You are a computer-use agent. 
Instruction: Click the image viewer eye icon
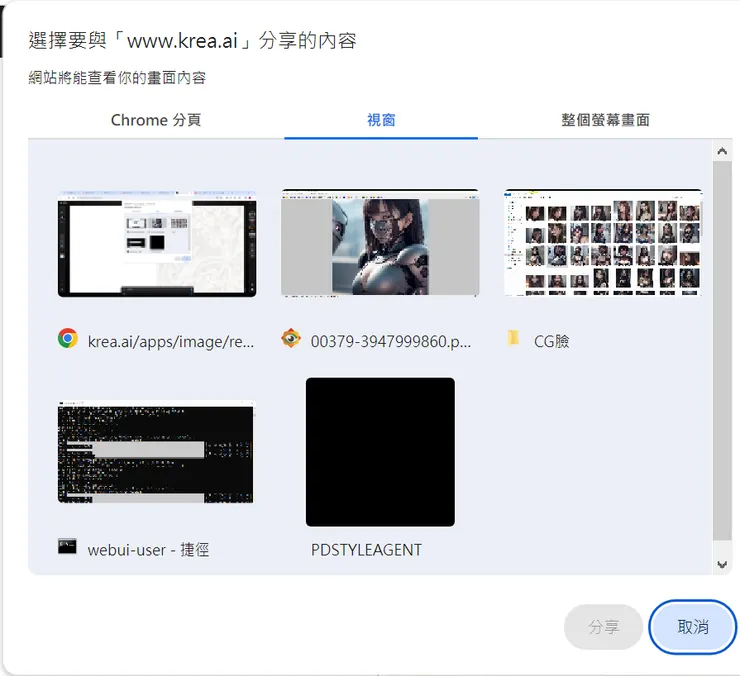pos(291,338)
